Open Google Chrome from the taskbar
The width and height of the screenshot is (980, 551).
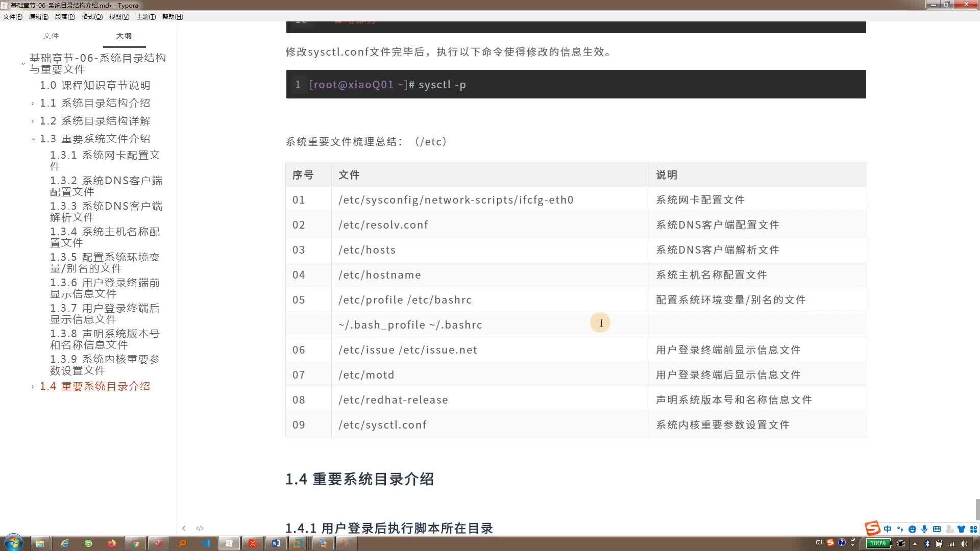135,543
